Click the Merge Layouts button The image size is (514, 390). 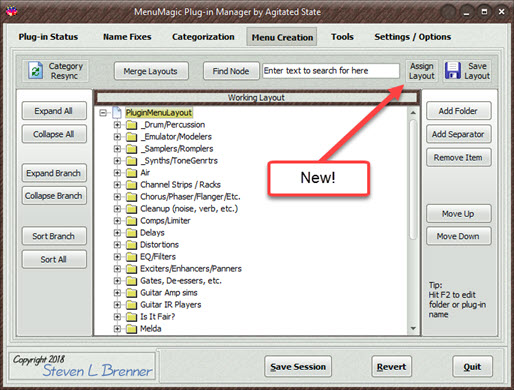coord(151,71)
